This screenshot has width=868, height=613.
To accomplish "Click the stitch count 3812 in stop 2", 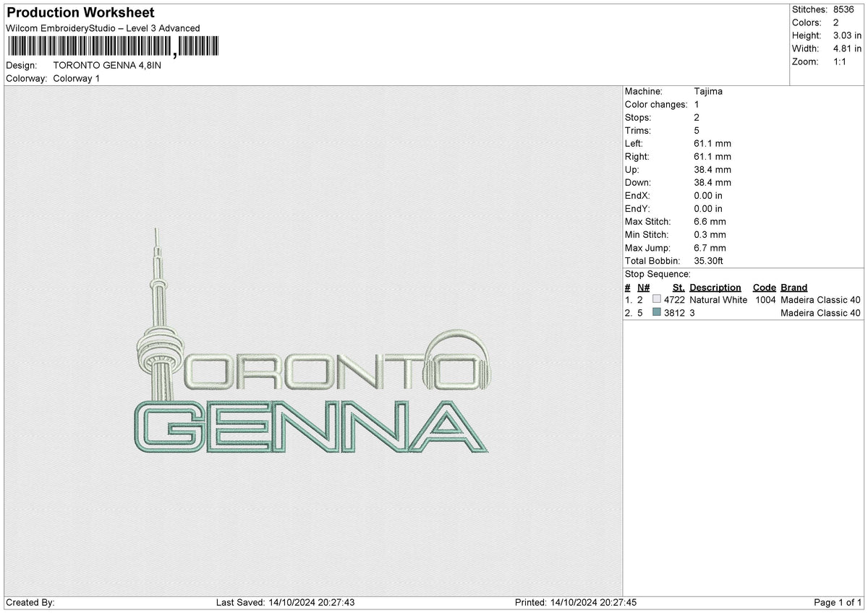I will 674,313.
